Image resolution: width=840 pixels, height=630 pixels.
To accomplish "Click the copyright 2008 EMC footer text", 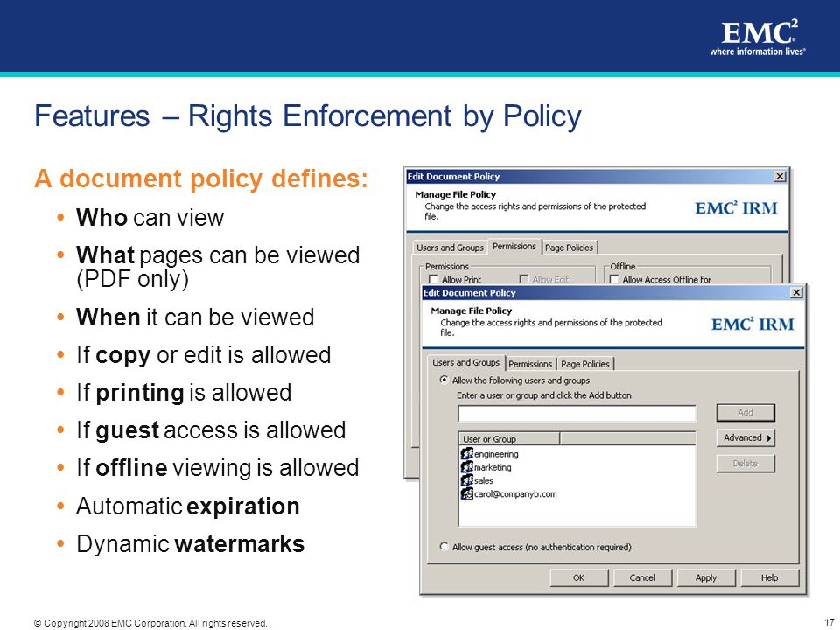I will (x=150, y=623).
